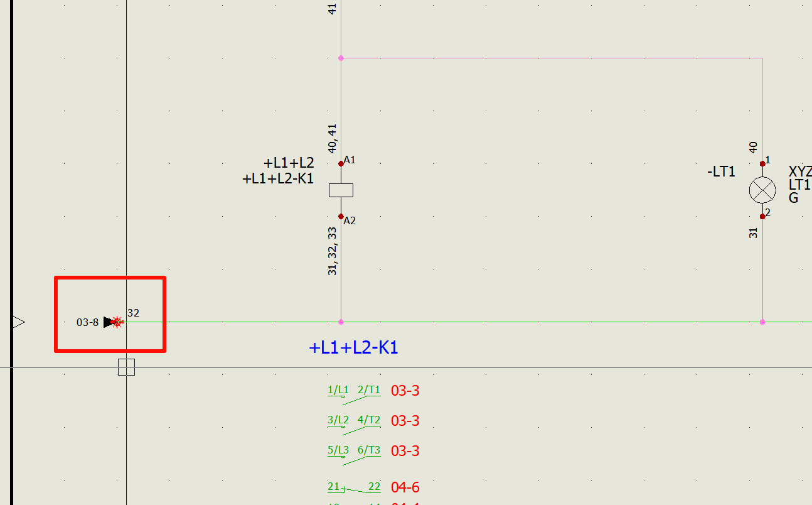
Task: Select the wire number 32 label
Action: pyautogui.click(x=133, y=313)
